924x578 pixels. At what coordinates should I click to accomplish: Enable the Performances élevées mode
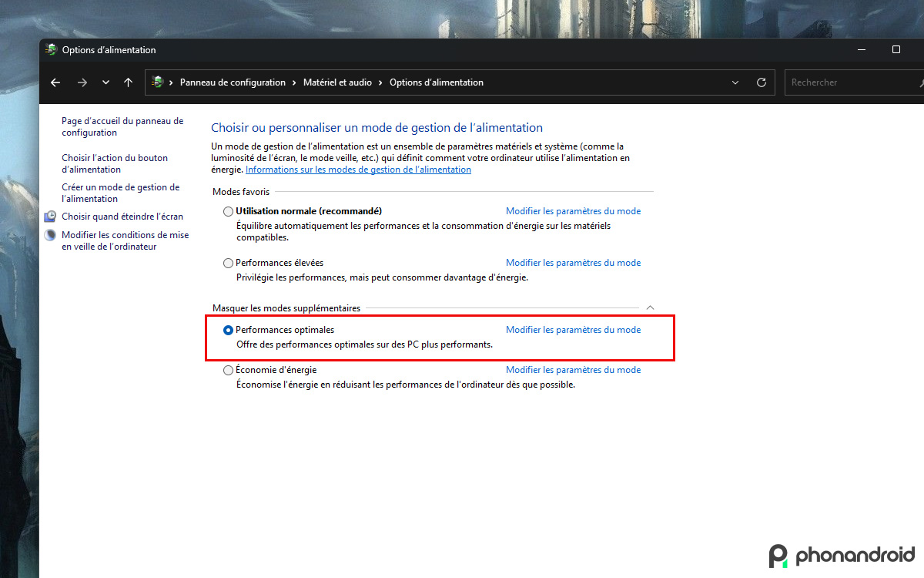click(x=228, y=262)
